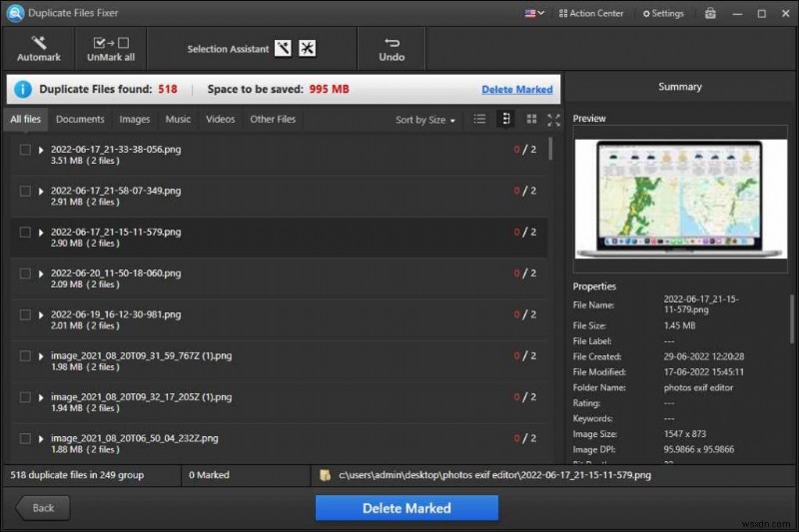Switch to grid thumbnail view

[x=531, y=119]
